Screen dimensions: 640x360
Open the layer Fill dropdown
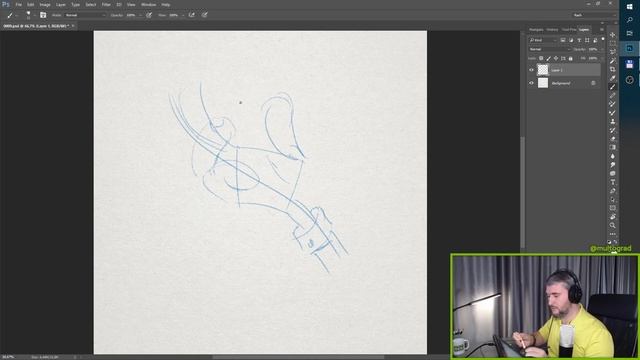(x=602, y=58)
